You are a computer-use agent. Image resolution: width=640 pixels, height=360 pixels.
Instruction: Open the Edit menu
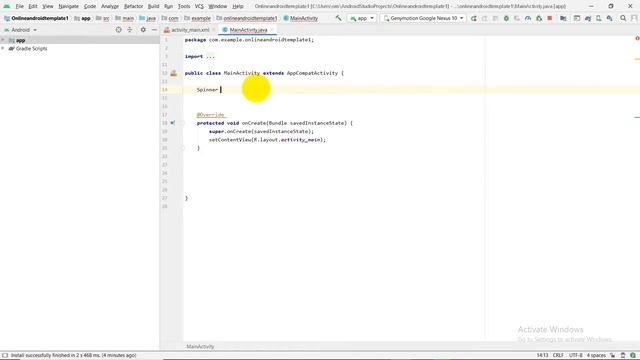[x=33, y=6]
